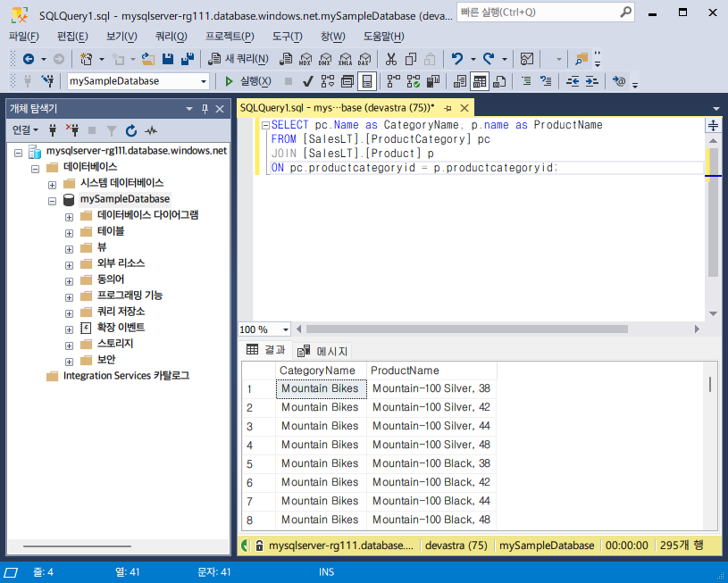Collapse the mySampleDatabase node
This screenshot has width=728, height=583.
point(52,201)
